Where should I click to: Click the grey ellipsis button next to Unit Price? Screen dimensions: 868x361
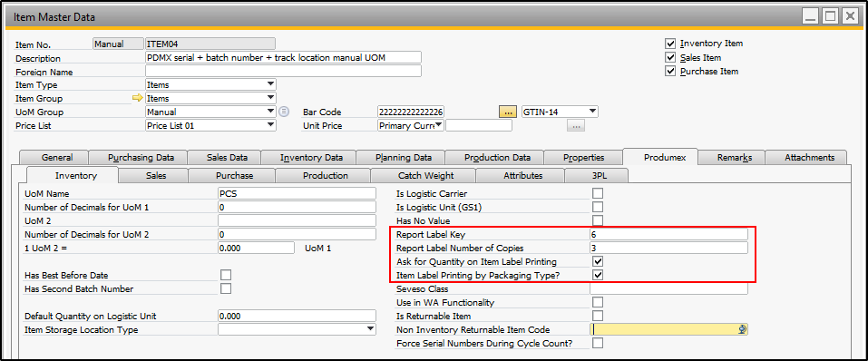pos(576,126)
